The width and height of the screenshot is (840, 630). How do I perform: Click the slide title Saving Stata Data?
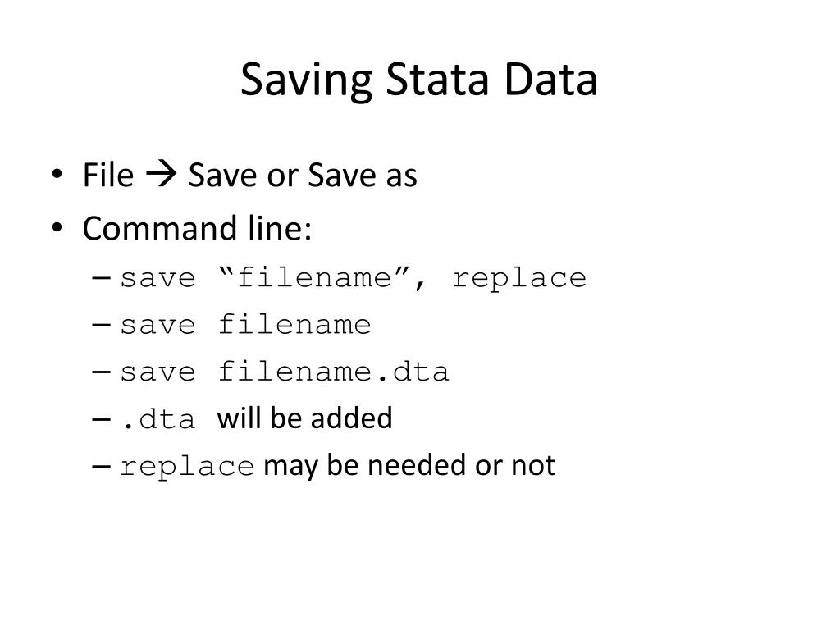[419, 80]
